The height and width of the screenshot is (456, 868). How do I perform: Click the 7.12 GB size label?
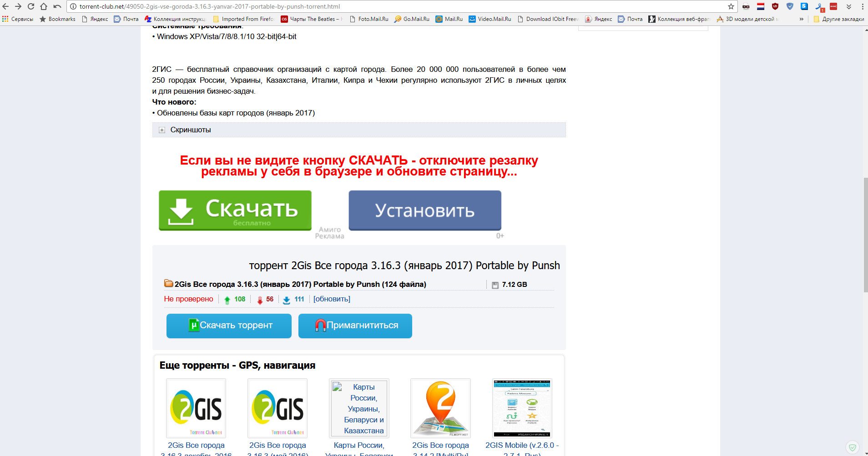click(x=515, y=285)
